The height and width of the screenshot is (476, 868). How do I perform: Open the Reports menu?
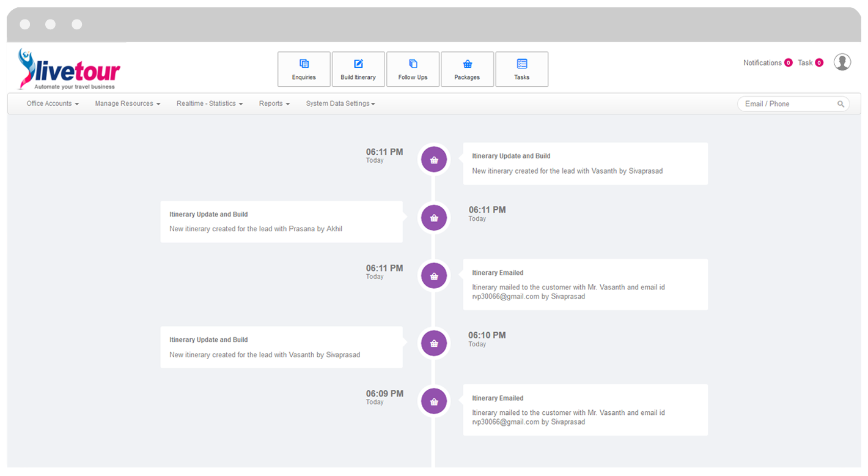(x=274, y=104)
